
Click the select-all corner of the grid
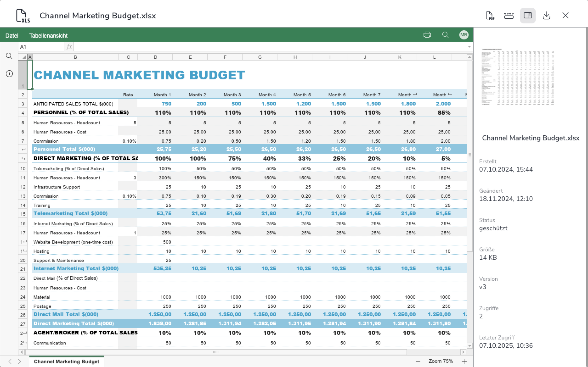coord(24,57)
